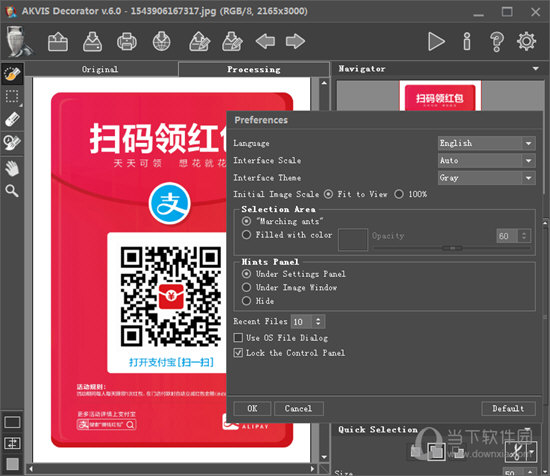
Task: Select the eraser tool
Action: tap(12, 119)
